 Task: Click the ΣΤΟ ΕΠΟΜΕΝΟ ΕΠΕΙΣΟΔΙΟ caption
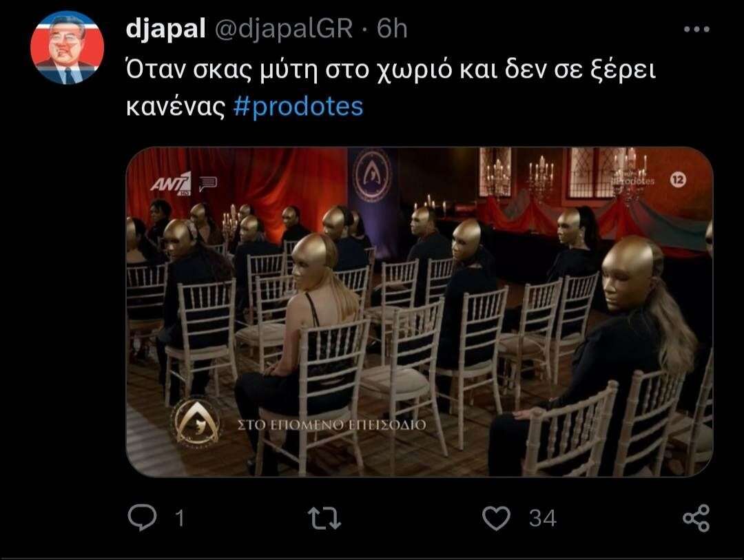[x=331, y=425]
